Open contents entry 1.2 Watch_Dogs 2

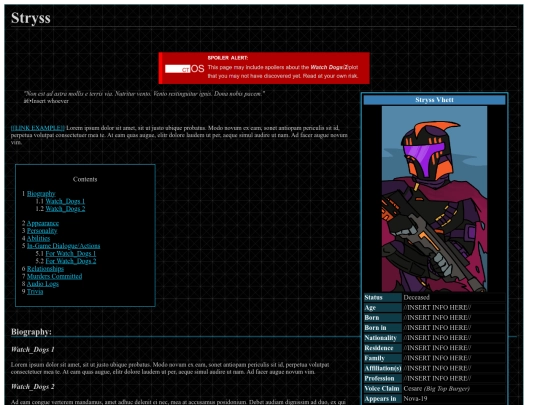click(65, 209)
